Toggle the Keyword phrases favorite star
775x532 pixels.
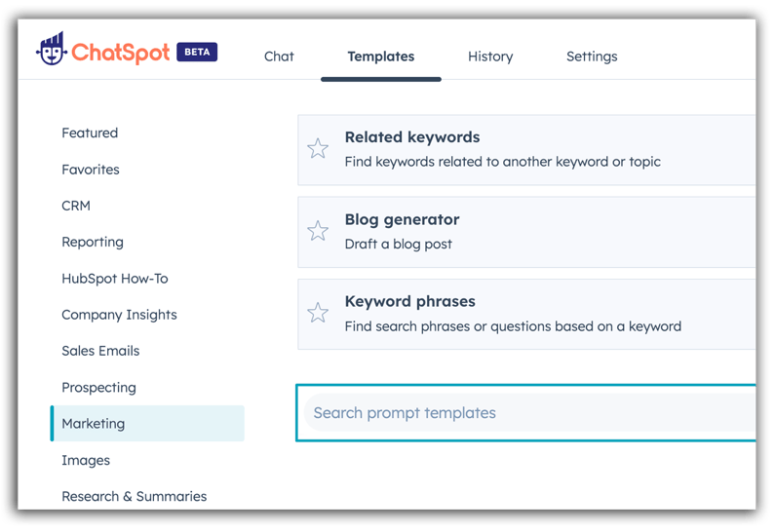tap(318, 313)
